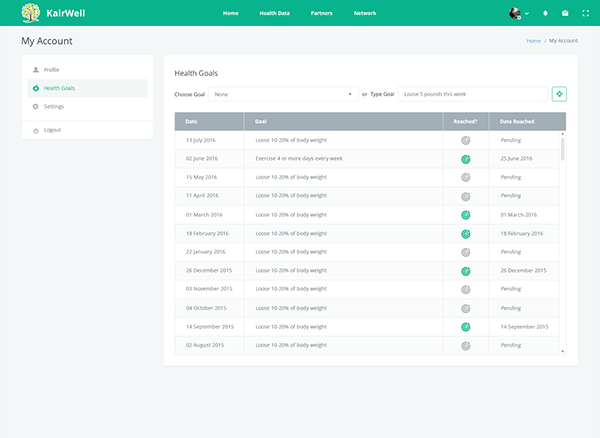
Task: Open Settings in the sidebar
Action: coord(87,106)
